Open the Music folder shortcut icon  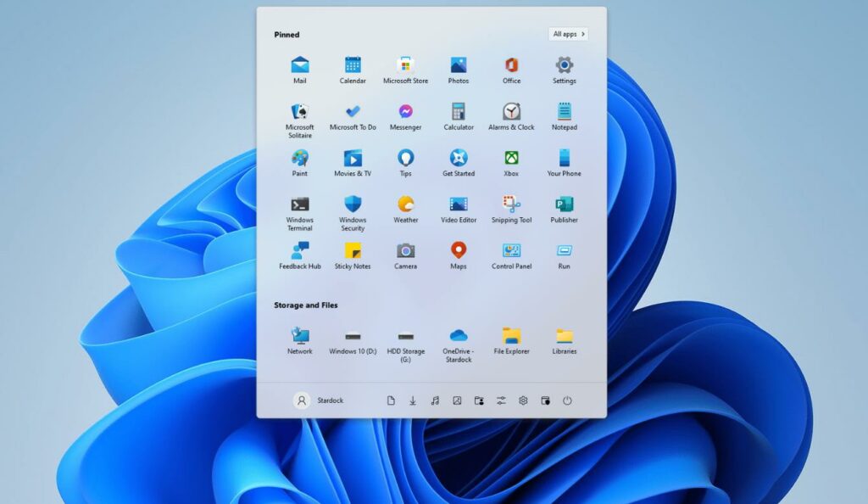point(435,400)
